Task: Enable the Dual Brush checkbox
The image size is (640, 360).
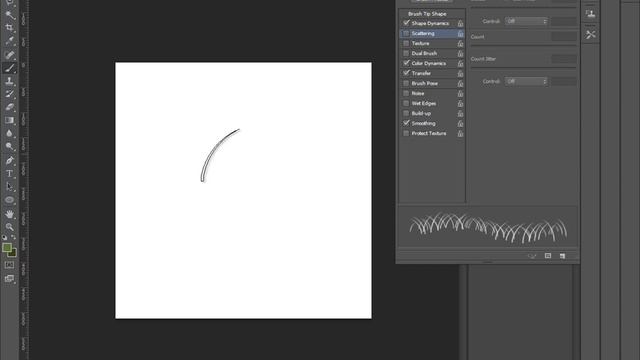Action: (x=406, y=53)
